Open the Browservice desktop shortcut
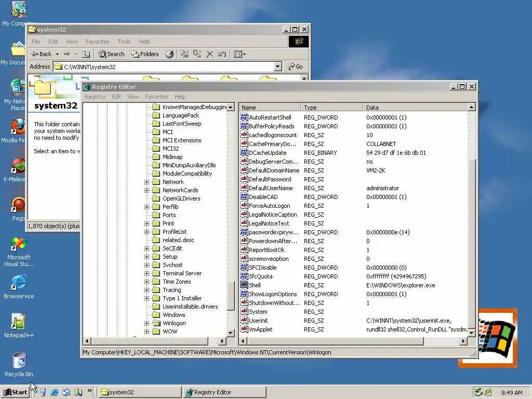Screen dimensions: 532x399 pyautogui.click(x=19, y=287)
